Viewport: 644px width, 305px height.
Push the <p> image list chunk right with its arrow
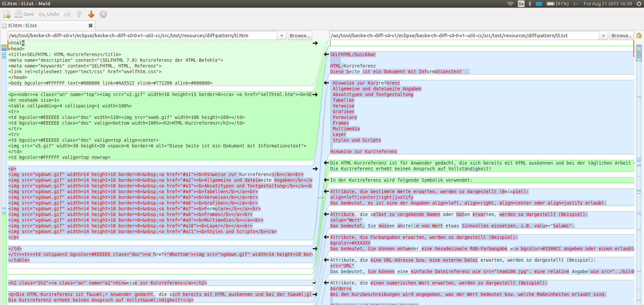tap(315, 169)
